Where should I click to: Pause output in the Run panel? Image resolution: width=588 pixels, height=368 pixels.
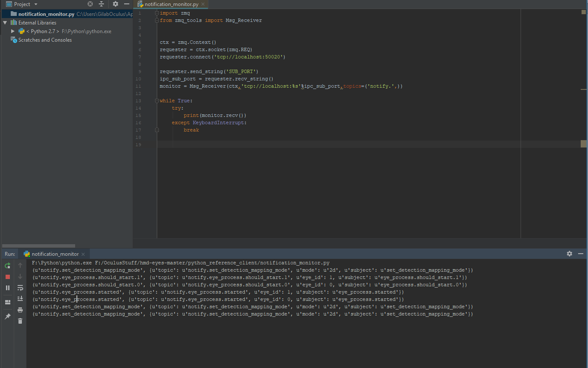tap(7, 288)
